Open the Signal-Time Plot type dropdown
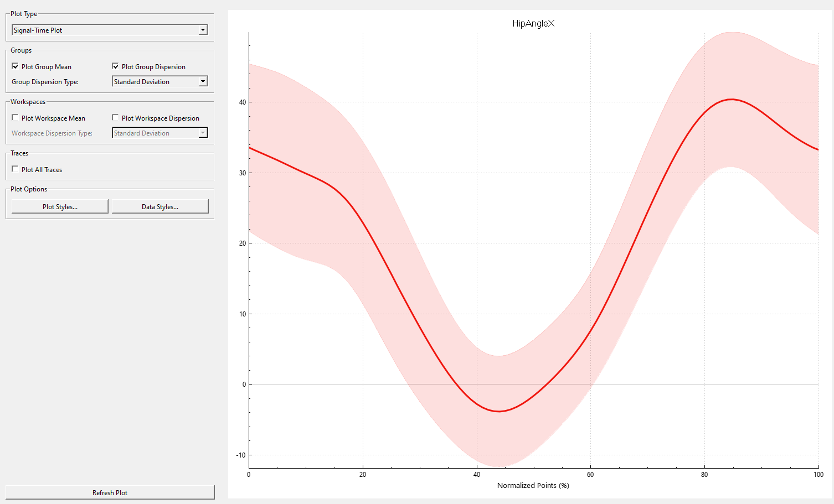Screen dimensions: 834x504 110,30
